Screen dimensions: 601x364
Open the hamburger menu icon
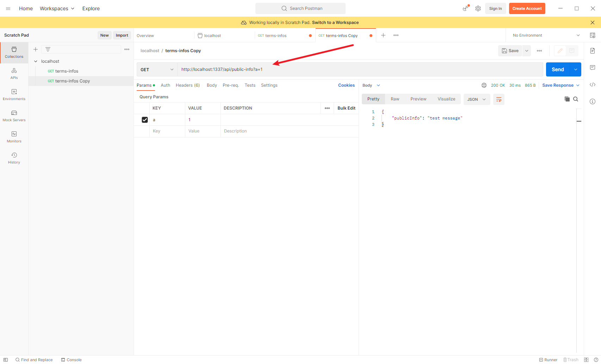(8, 8)
